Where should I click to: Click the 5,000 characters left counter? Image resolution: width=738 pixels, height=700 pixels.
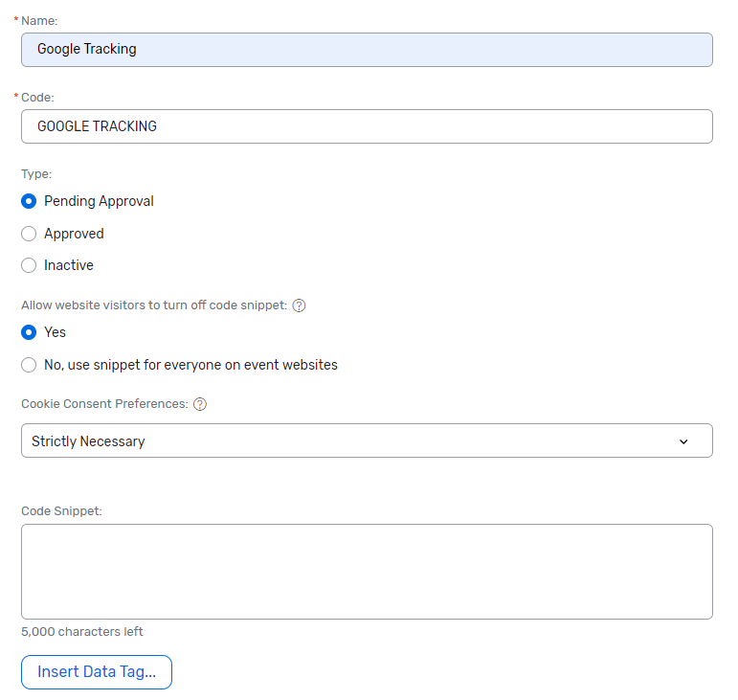(x=82, y=631)
